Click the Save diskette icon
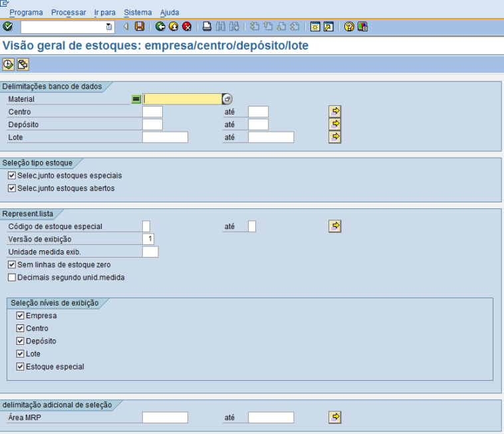504x434 pixels. (140, 27)
